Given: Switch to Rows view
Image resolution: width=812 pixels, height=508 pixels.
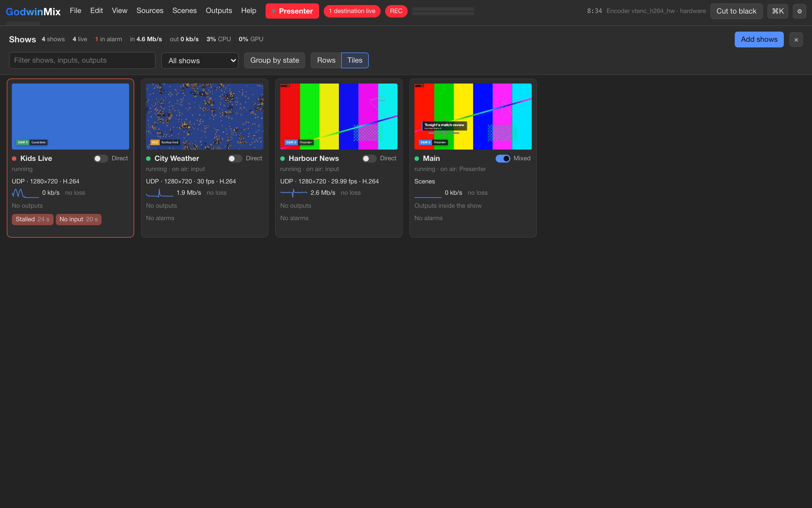Looking at the screenshot, I should 326,60.
